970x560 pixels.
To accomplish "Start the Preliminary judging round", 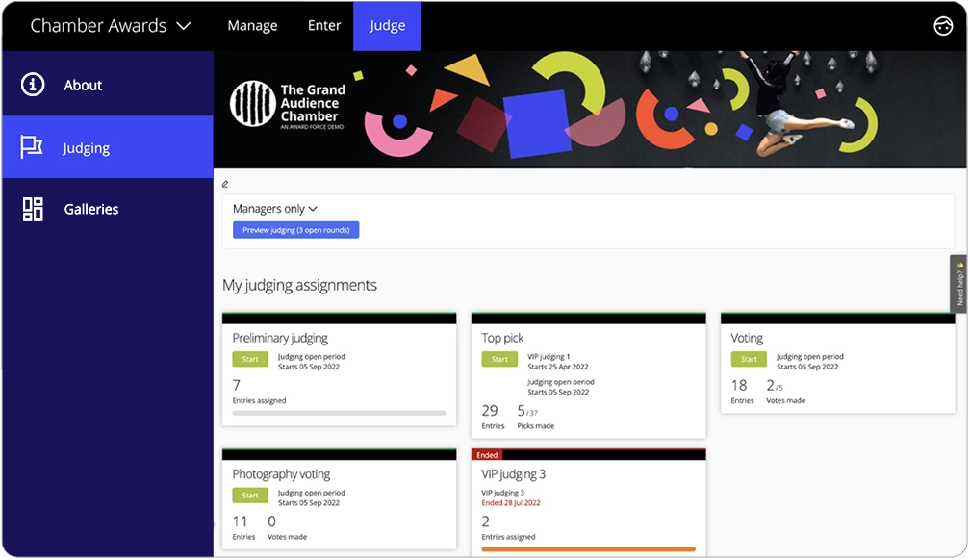I will click(x=250, y=359).
